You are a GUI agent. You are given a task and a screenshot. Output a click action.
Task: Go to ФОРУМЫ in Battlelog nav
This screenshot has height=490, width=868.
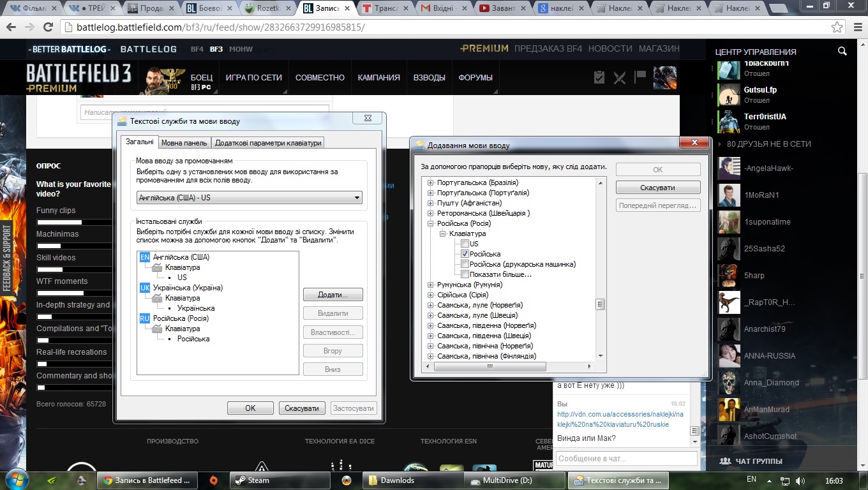pos(475,78)
